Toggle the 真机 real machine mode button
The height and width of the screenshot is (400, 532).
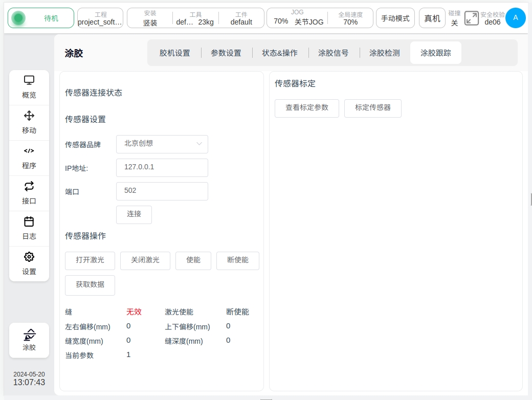click(432, 18)
